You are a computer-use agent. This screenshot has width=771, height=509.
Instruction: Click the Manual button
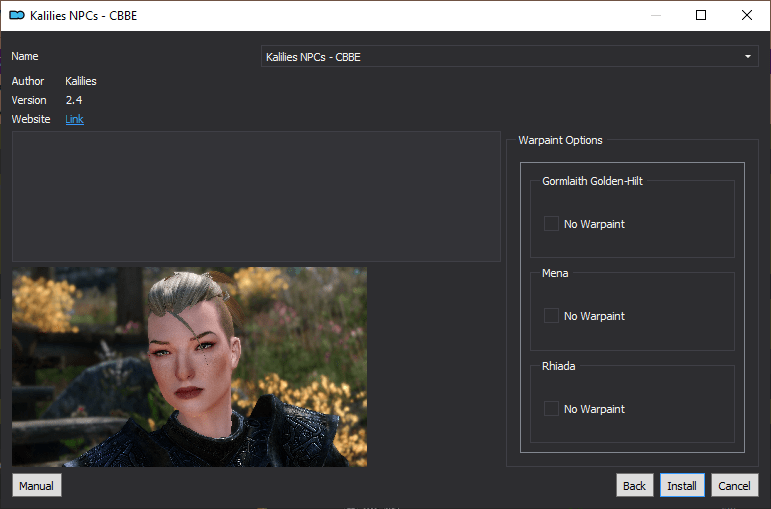coord(37,486)
